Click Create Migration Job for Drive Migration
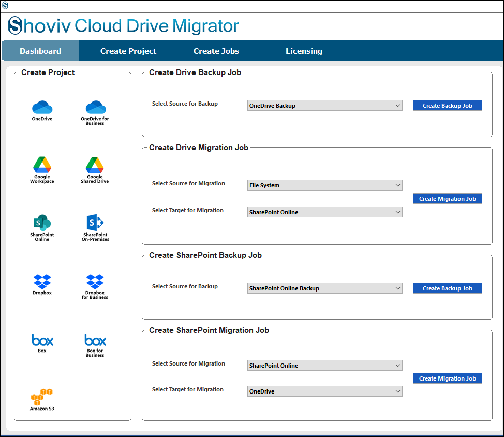 [x=448, y=199]
